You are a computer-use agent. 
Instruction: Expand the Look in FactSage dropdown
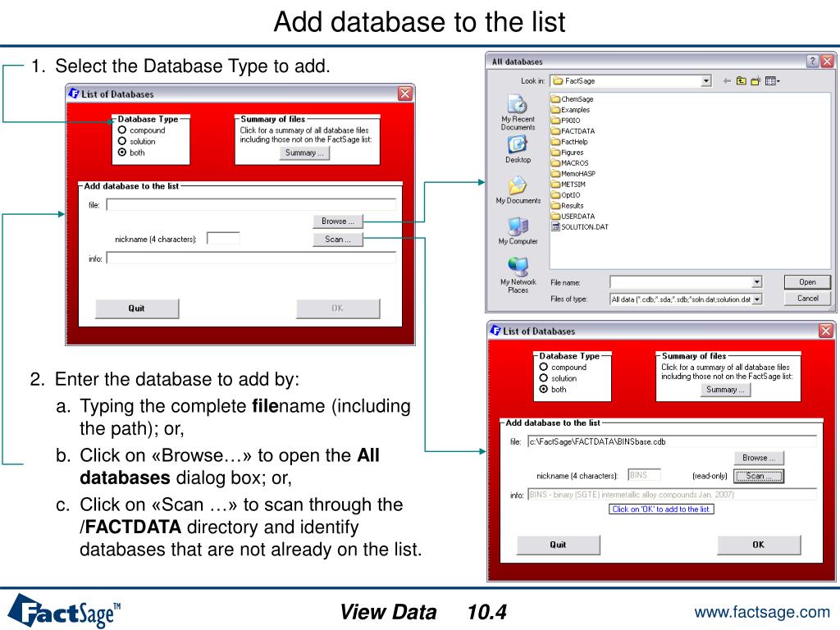click(x=706, y=81)
